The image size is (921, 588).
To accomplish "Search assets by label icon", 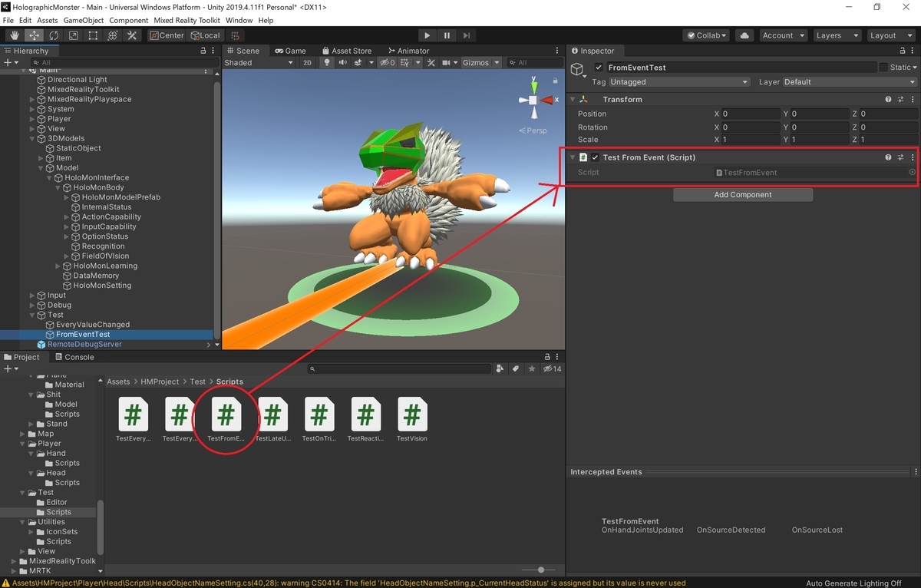I will (516, 369).
